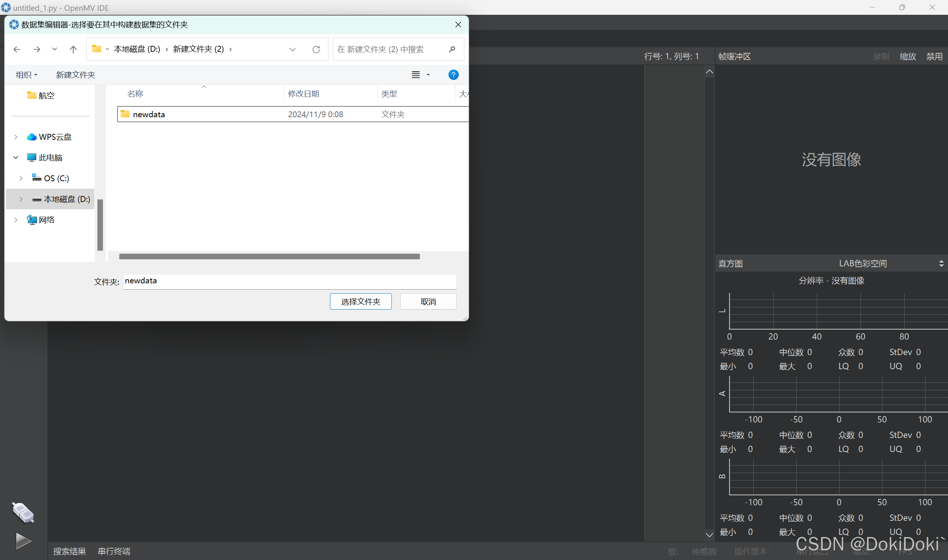Click the view layout list icon

[415, 75]
